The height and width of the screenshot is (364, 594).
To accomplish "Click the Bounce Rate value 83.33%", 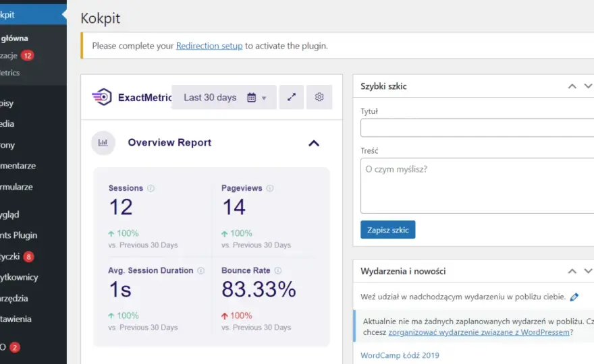I will pyautogui.click(x=259, y=289).
